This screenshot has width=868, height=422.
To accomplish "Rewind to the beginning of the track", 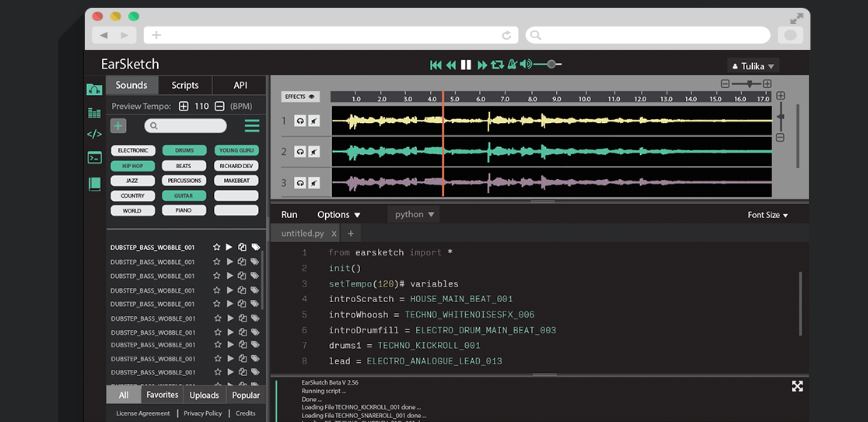I will (436, 65).
